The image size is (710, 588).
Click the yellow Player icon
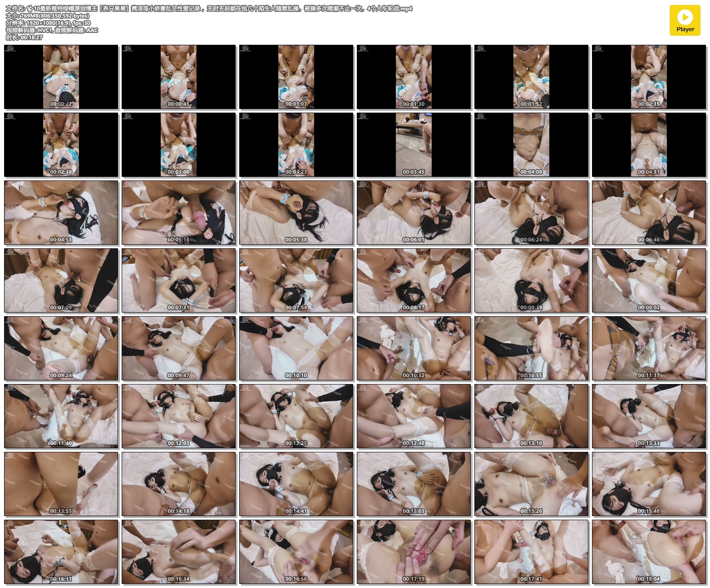coord(685,20)
